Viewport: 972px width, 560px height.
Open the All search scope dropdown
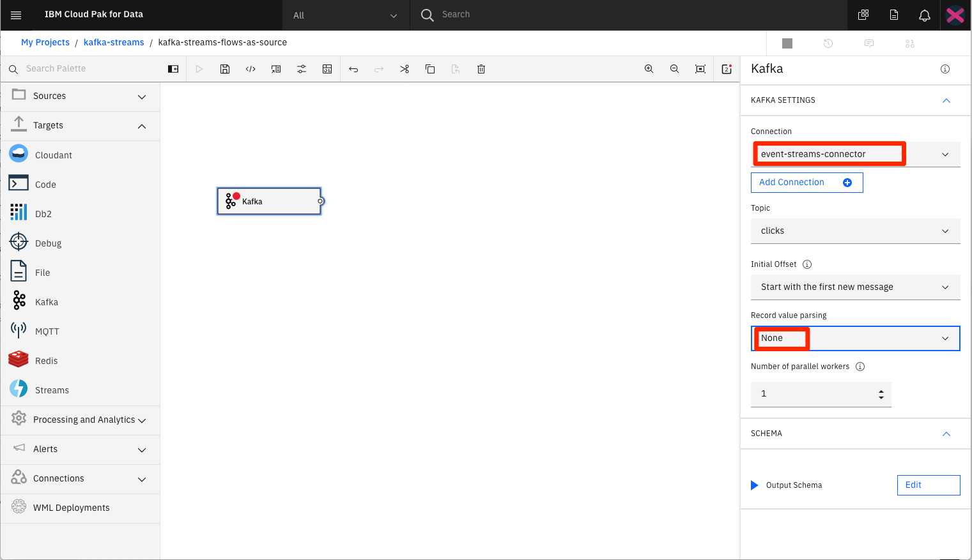coord(345,15)
